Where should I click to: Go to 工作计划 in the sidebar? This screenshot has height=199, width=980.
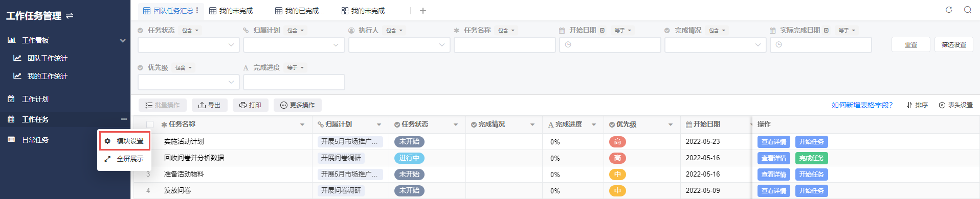35,99
